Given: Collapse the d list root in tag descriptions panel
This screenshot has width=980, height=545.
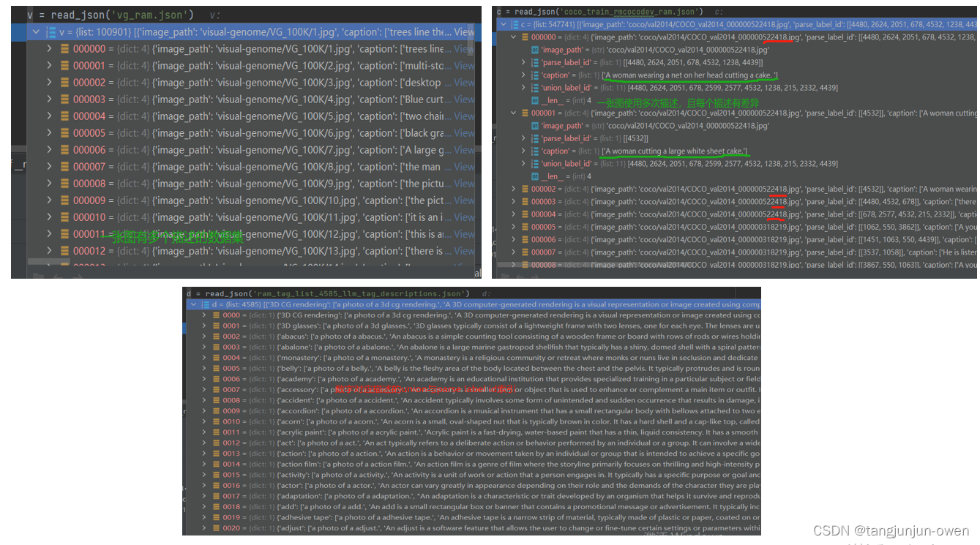Looking at the screenshot, I should (193, 304).
